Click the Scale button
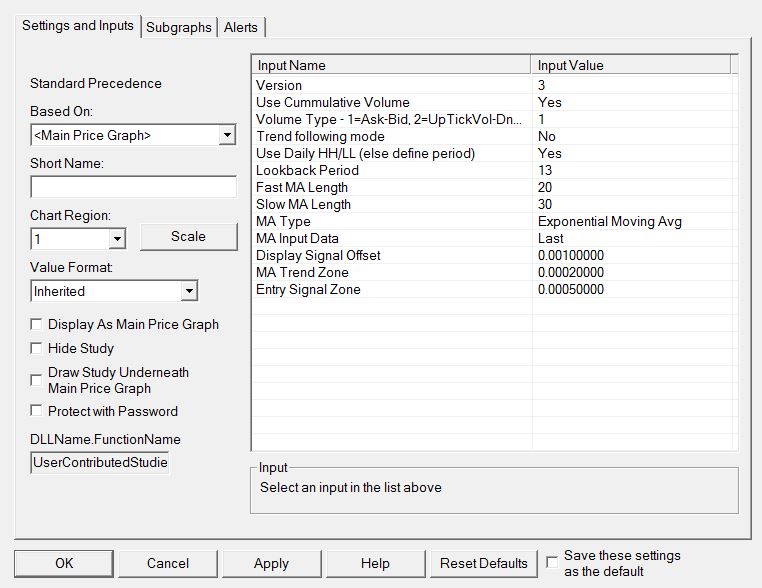 [x=188, y=237]
